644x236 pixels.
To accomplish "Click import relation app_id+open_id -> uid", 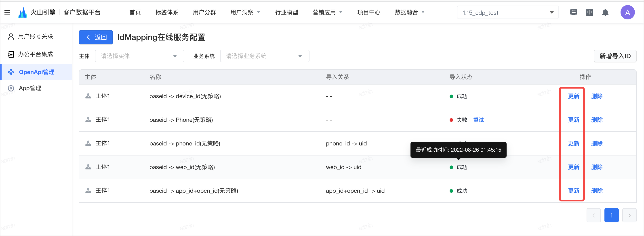I will 355,191.
